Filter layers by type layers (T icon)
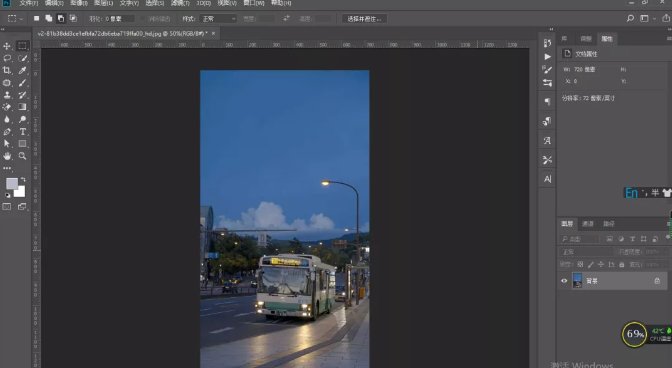672x368 pixels. click(x=632, y=239)
